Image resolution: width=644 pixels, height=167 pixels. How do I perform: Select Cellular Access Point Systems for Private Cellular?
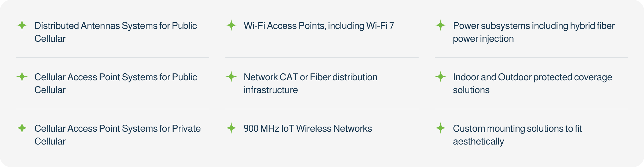[117, 135]
